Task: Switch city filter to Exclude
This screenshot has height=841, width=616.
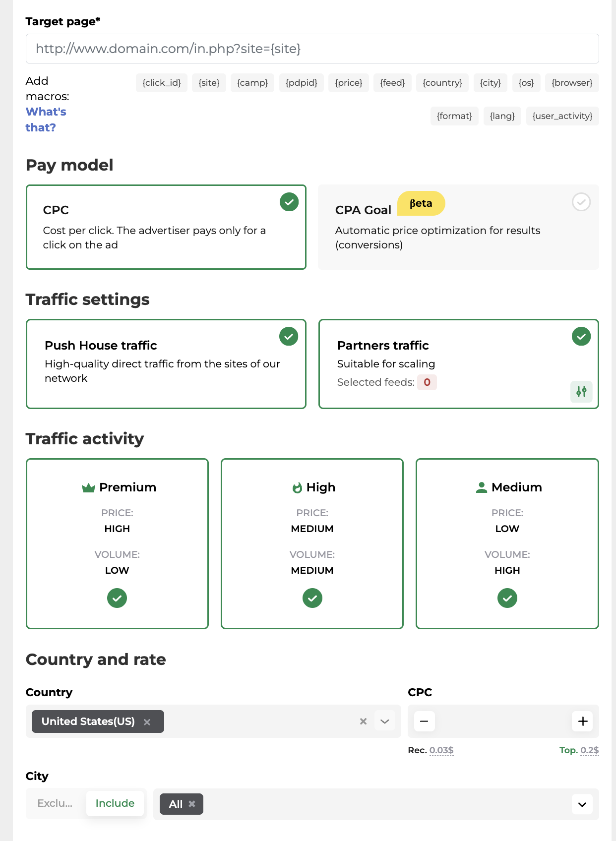Action: [55, 803]
